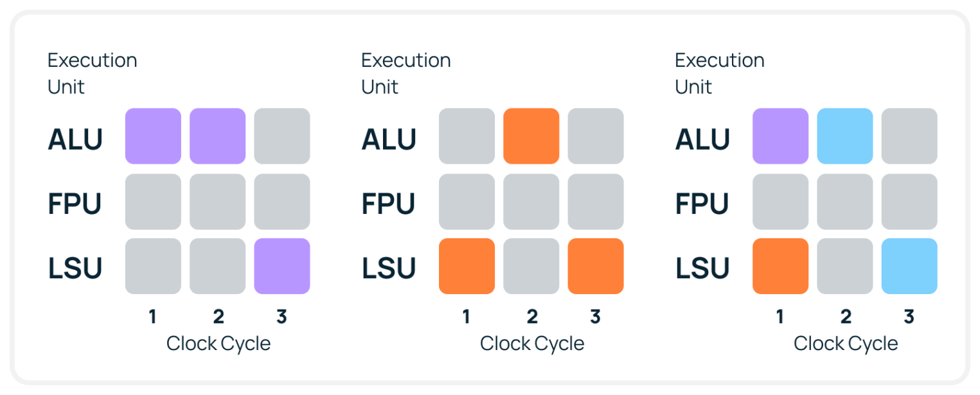Click orange LSU cycle 1 square, middle chart

pyautogui.click(x=467, y=266)
